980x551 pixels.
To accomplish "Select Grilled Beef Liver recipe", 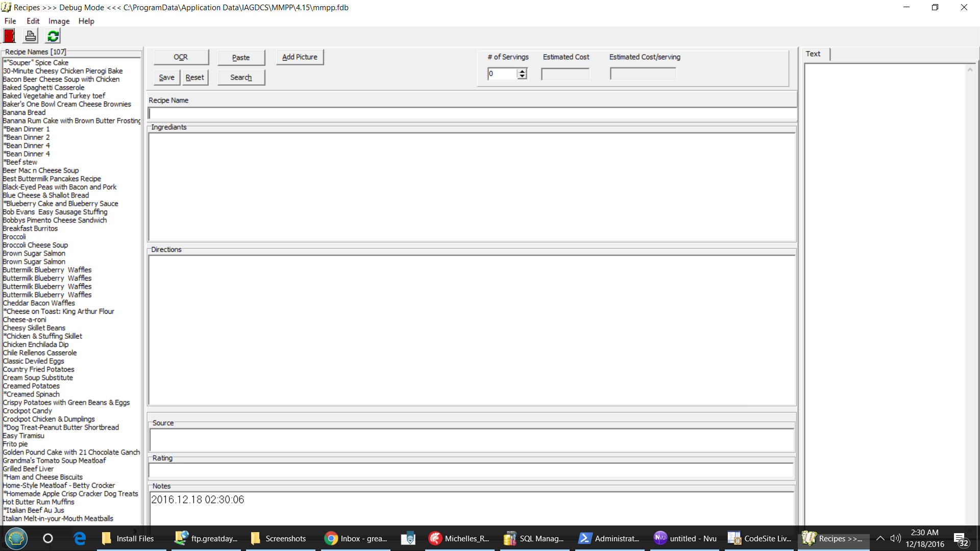I will point(28,469).
